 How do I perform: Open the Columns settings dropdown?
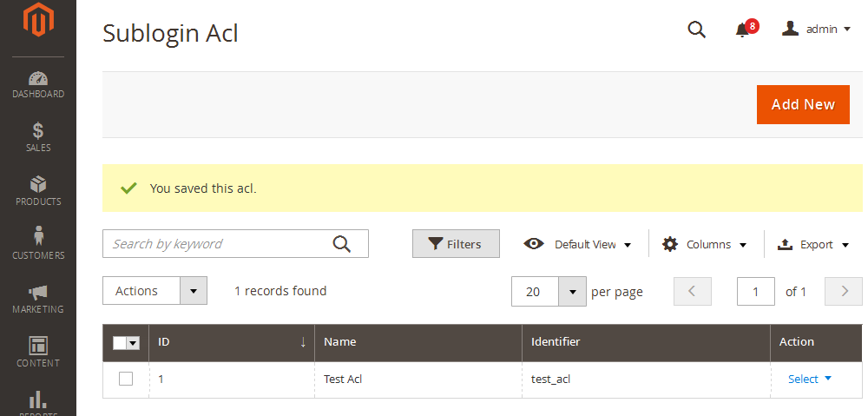(705, 244)
